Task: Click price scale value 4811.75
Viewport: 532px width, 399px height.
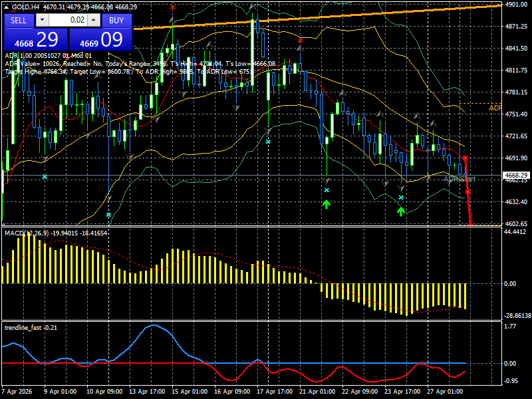Action: [x=517, y=70]
